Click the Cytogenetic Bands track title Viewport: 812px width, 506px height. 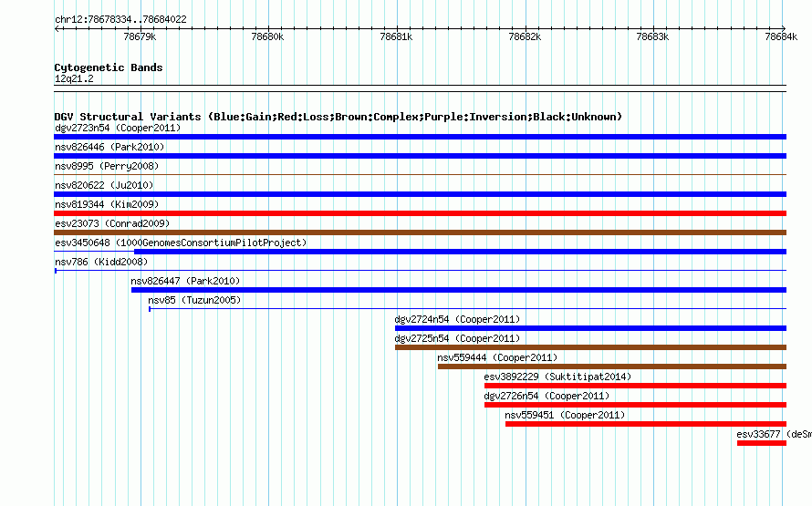click(x=109, y=67)
